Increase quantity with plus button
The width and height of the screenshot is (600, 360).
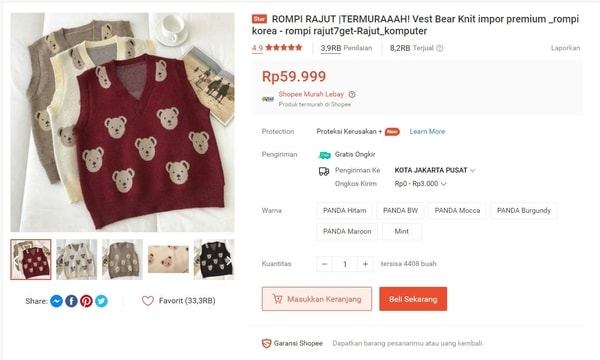tap(365, 264)
